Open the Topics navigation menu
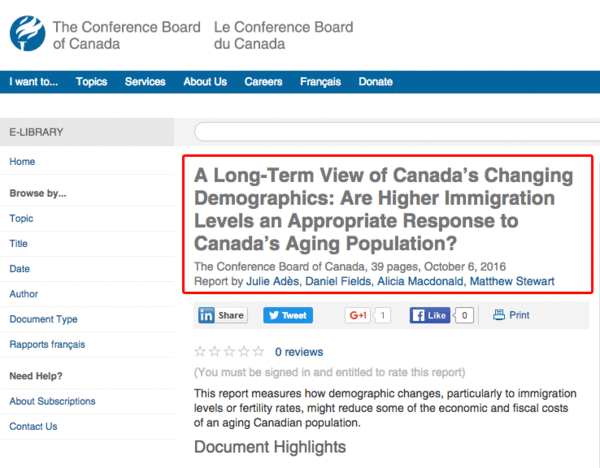 coord(92,82)
